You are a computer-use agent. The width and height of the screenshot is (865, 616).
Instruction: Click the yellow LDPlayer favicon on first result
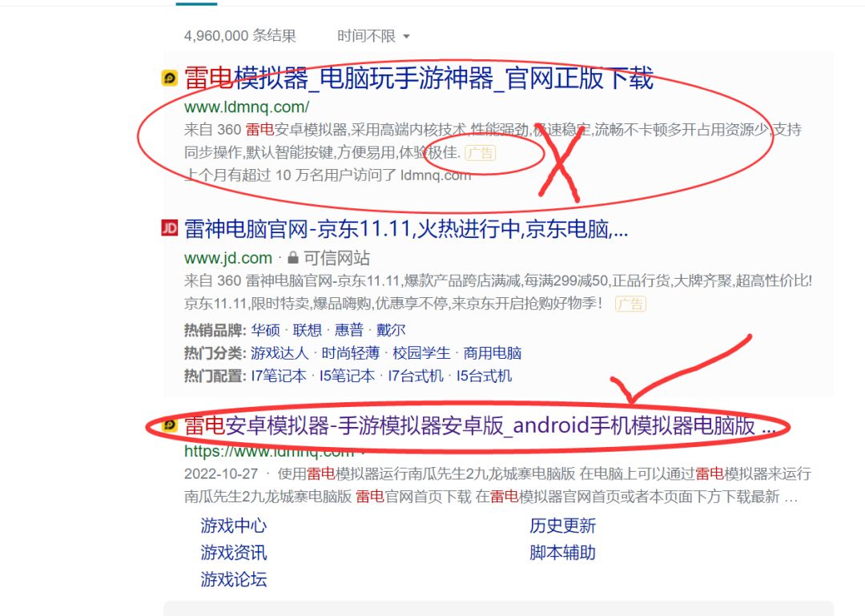[169, 79]
